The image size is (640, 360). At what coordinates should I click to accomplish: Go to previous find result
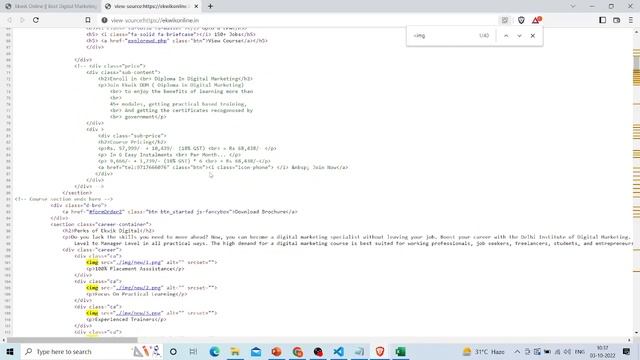coord(506,36)
